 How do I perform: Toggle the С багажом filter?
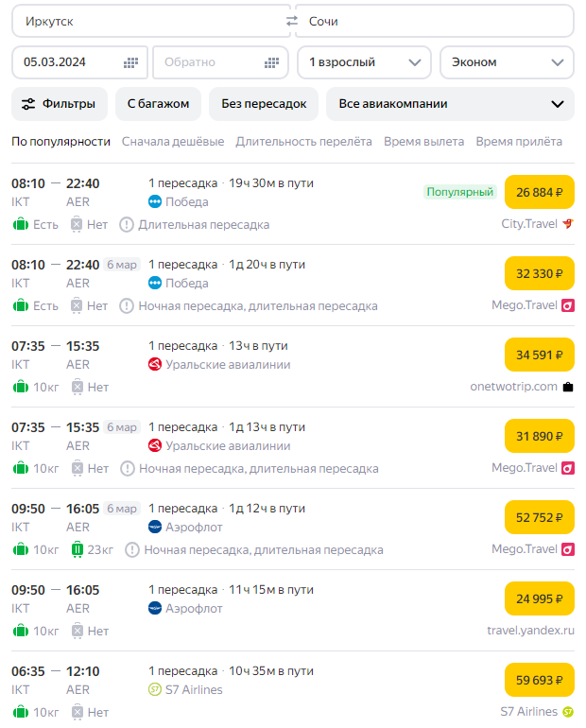coord(158,104)
